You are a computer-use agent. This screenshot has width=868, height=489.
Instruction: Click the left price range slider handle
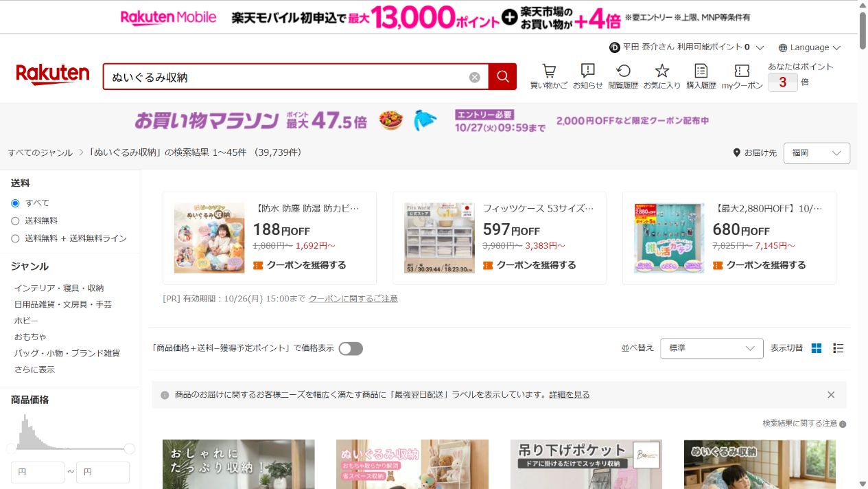click(x=12, y=448)
